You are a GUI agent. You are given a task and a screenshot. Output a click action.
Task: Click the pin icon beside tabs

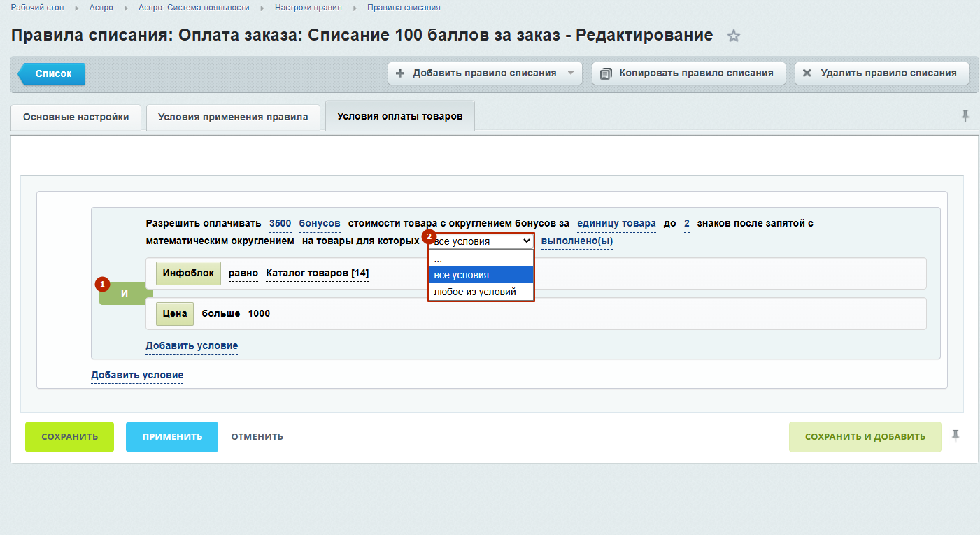point(965,116)
